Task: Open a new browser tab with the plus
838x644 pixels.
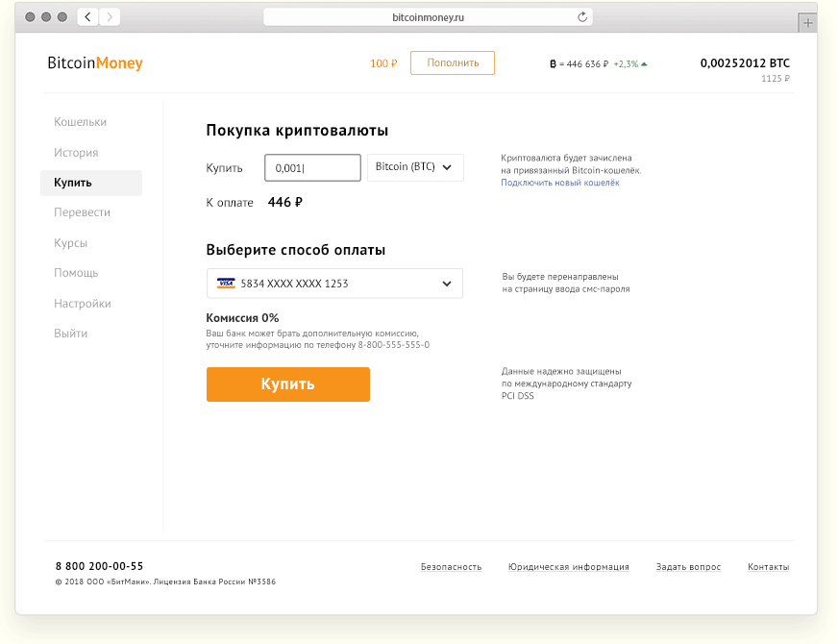Action: (x=807, y=22)
